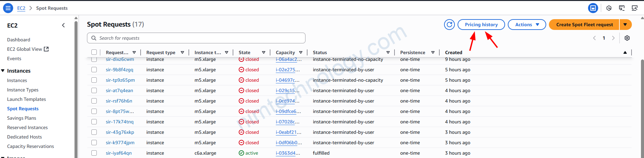This screenshot has width=644, height=158.
Task: Open table preferences gear icon
Action: point(627,38)
